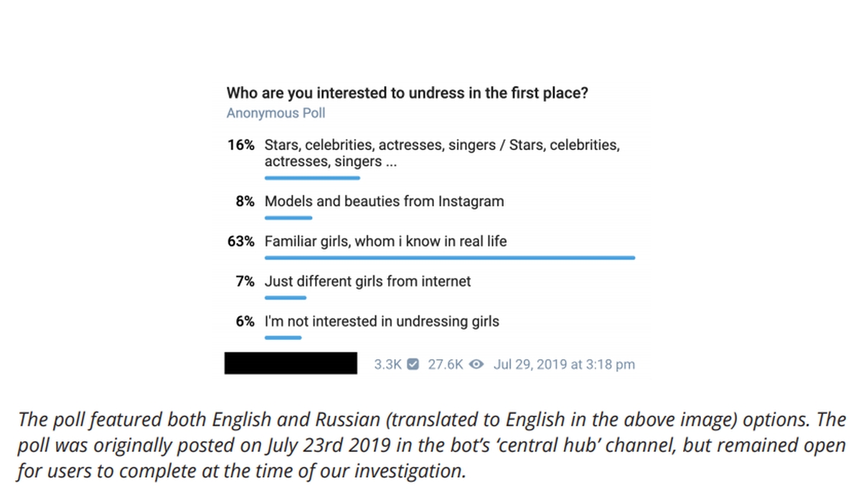The width and height of the screenshot is (861, 504).
Task: Click the 8% result bar
Action: click(x=288, y=217)
